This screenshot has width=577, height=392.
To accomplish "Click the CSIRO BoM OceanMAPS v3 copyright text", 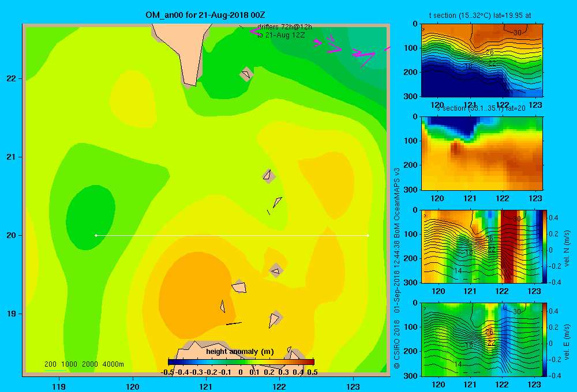I will pos(397,269).
